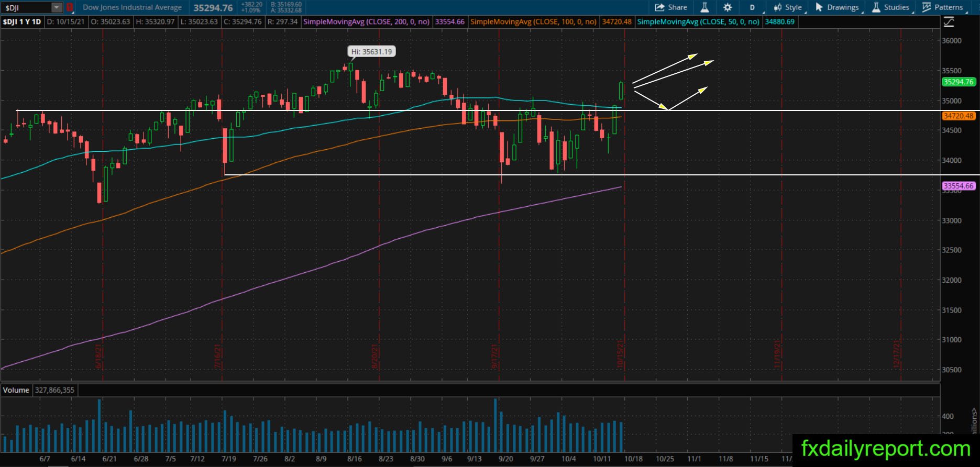Open the flask icon next to Share

(x=704, y=7)
